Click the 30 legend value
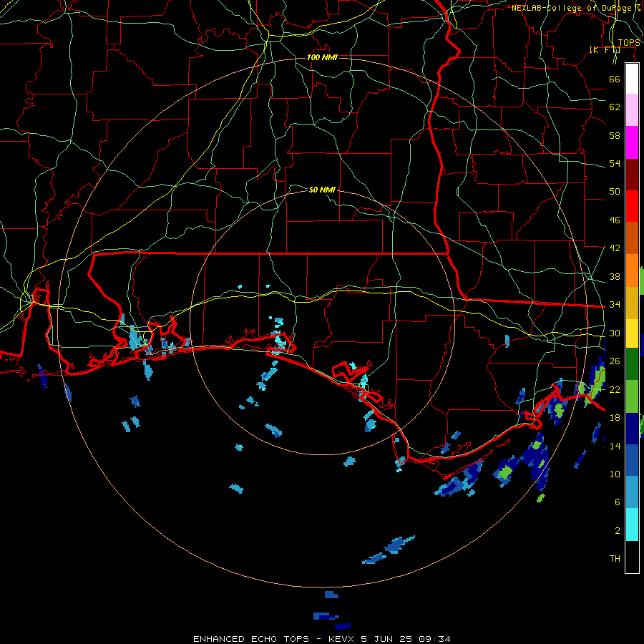Viewport: 644px width, 644px height. point(615,333)
